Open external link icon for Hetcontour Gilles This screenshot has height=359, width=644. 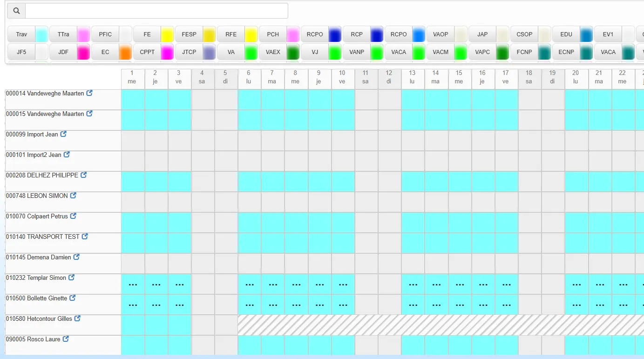pyautogui.click(x=77, y=318)
